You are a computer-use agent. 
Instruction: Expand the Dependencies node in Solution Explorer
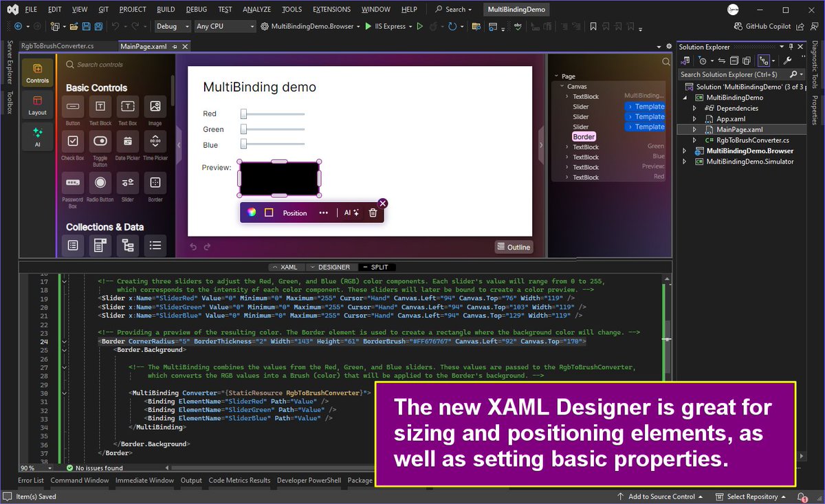pyautogui.click(x=695, y=108)
